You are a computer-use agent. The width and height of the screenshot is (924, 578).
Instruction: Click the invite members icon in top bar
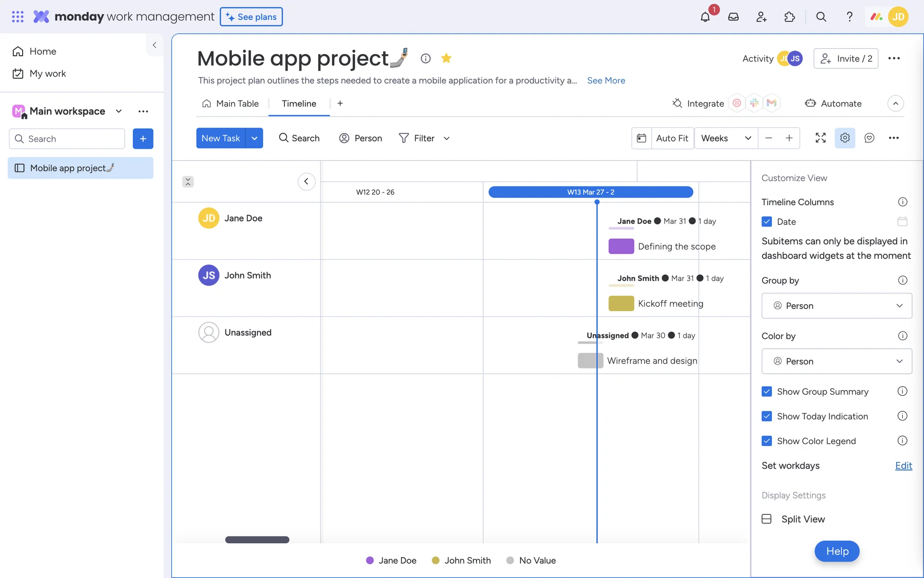761,17
